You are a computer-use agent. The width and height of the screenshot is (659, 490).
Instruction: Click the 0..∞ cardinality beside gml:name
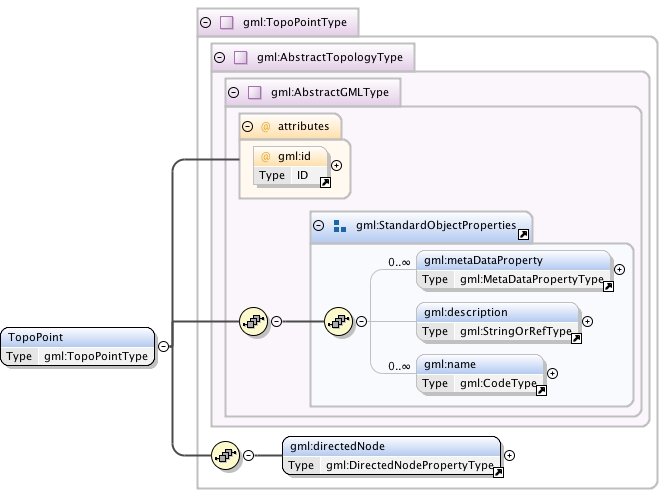[x=399, y=366]
